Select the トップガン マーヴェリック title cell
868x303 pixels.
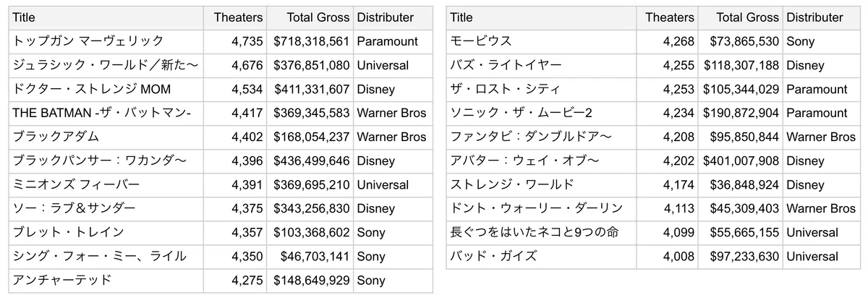[106, 41]
